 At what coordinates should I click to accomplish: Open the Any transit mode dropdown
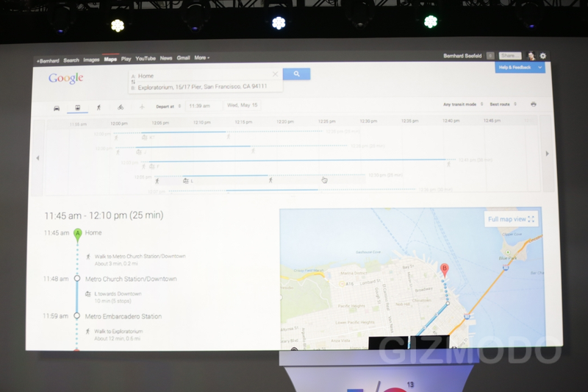click(x=463, y=104)
